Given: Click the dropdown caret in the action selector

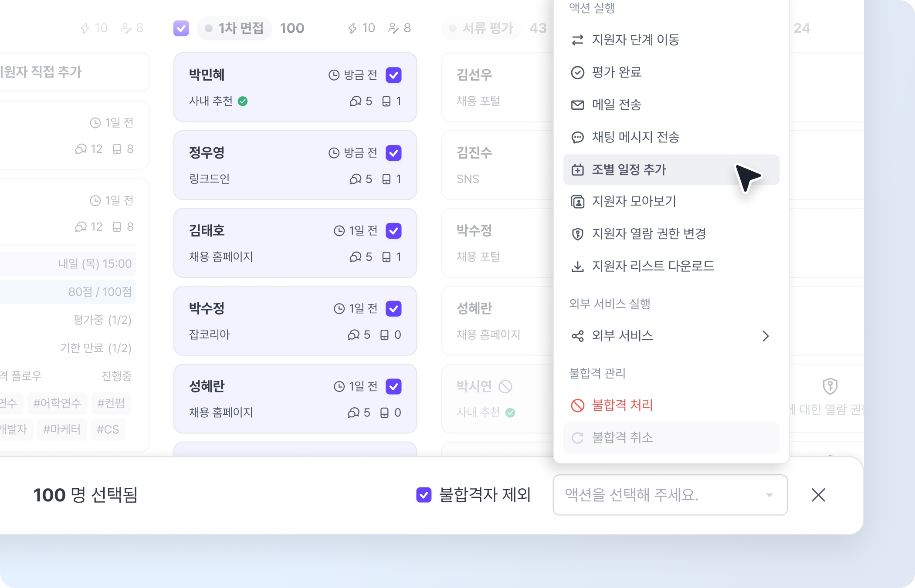Looking at the screenshot, I should coord(769,495).
